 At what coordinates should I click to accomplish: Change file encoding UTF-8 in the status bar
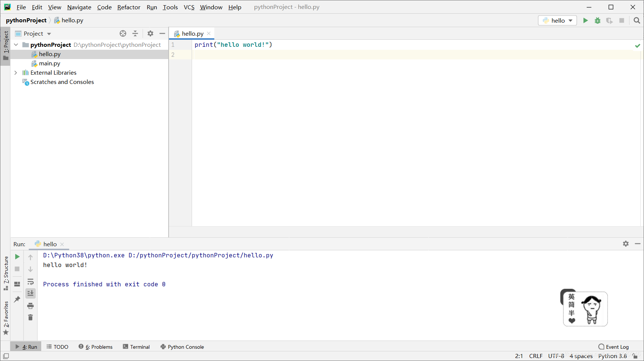click(x=556, y=356)
